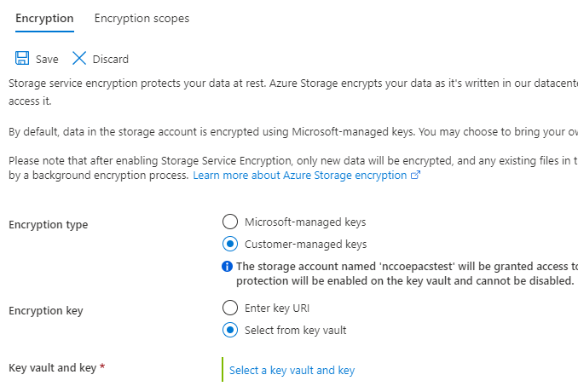578x392 pixels.
Task: Switch to the Encryption scopes tab
Action: click(142, 18)
